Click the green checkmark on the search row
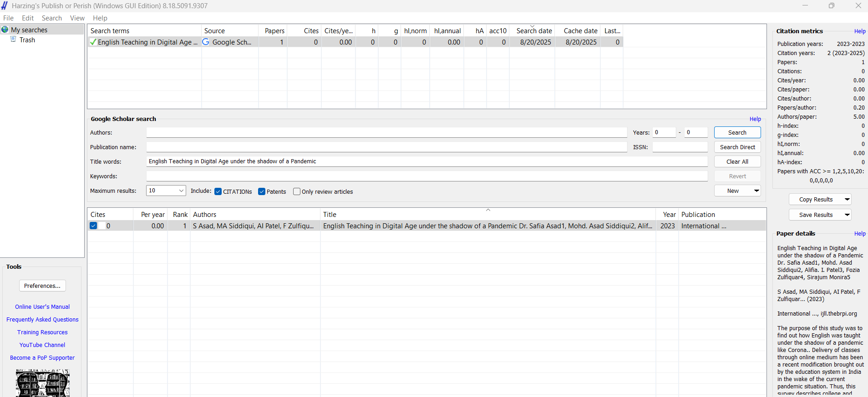Screen dimensions: 868x397 coord(93,42)
